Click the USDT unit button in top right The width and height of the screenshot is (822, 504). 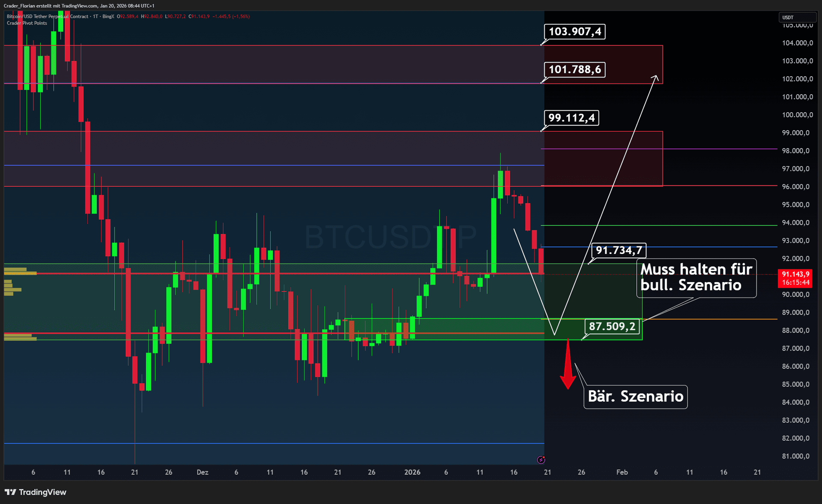798,17
